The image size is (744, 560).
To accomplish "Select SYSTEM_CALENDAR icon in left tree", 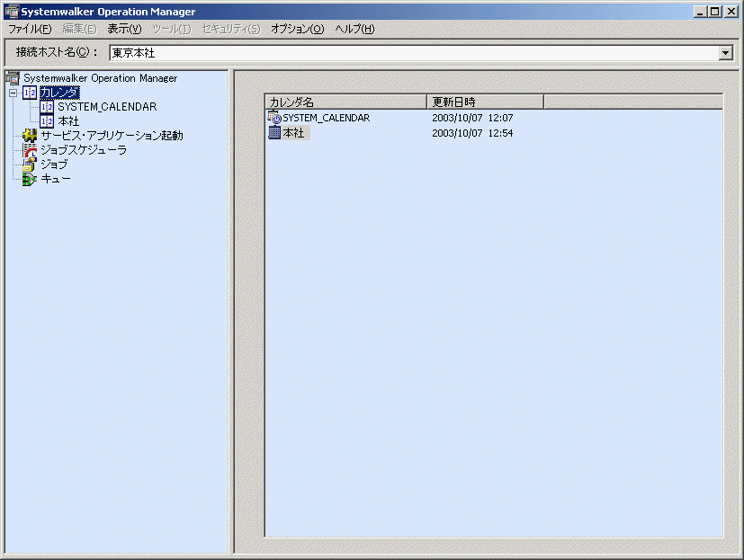I will coord(47,107).
